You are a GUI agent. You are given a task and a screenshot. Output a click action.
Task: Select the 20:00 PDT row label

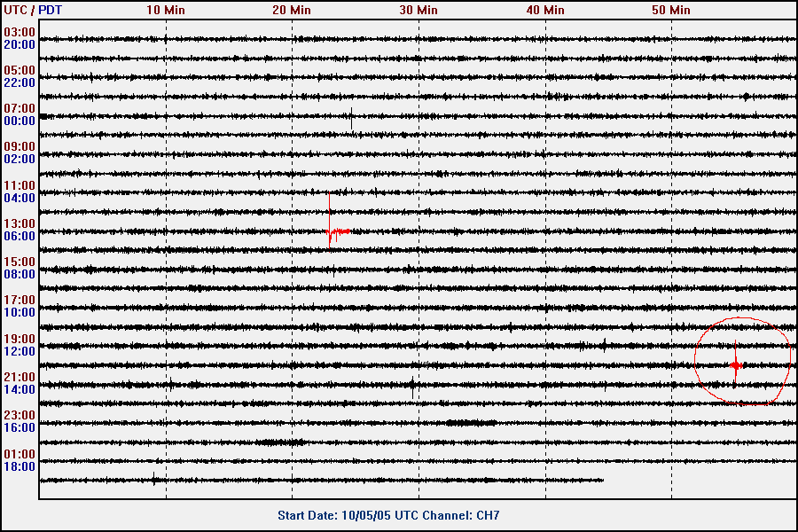tap(20, 44)
